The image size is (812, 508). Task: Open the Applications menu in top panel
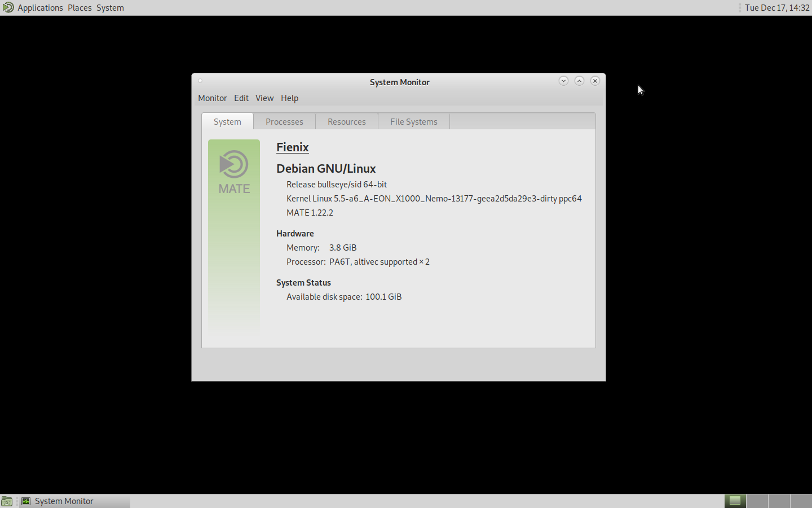[40, 8]
